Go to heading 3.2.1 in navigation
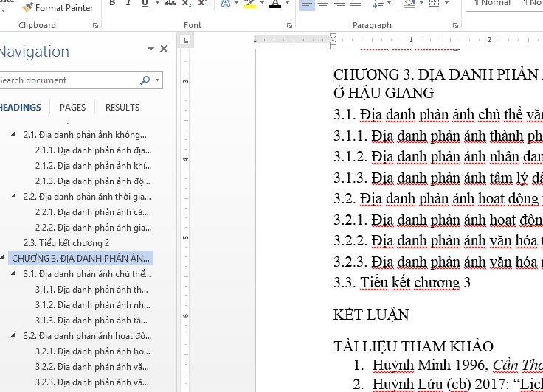This screenshot has height=392, width=543. tap(93, 351)
